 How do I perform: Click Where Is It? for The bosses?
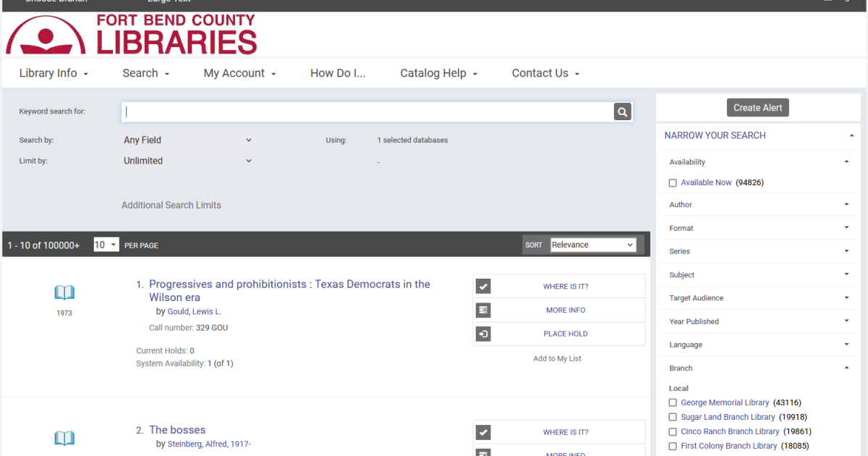pos(566,432)
